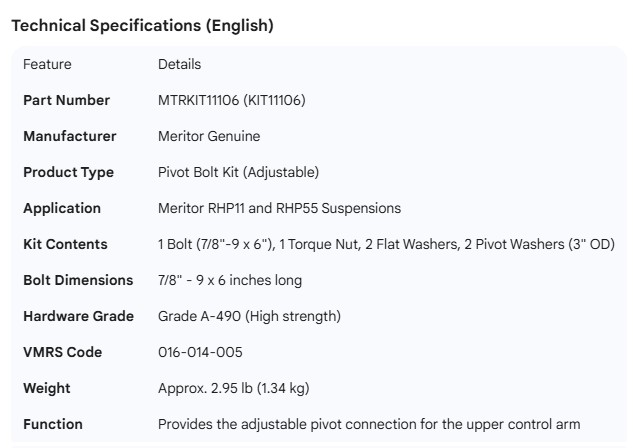This screenshot has width=633, height=448.
Task: Click the Pivot Bolt Kit (Adjustable) text
Action: [x=239, y=172]
